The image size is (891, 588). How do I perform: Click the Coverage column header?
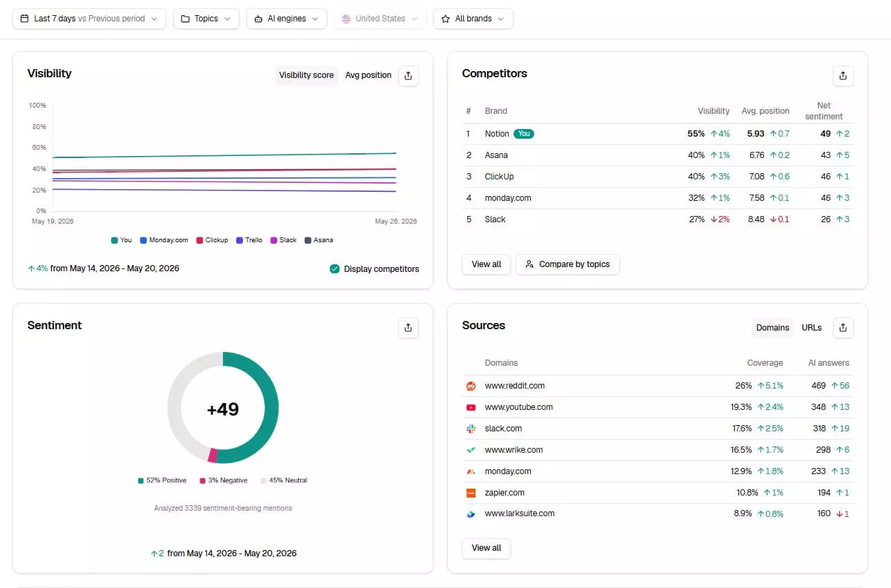(x=765, y=363)
